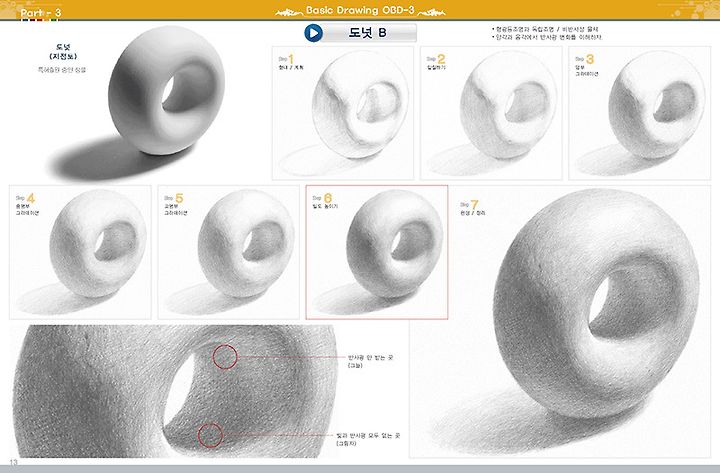Click the Step 3 number label

[585, 59]
